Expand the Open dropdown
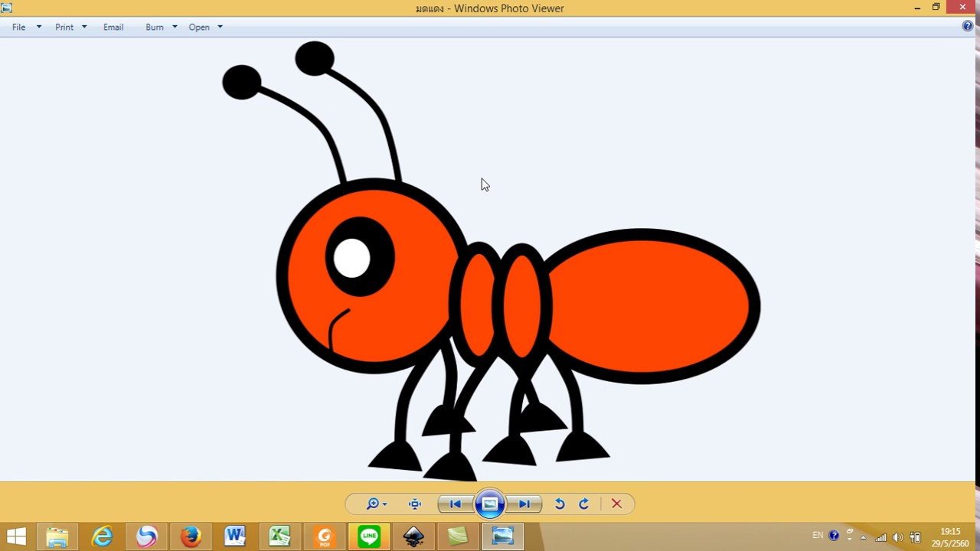 point(220,27)
